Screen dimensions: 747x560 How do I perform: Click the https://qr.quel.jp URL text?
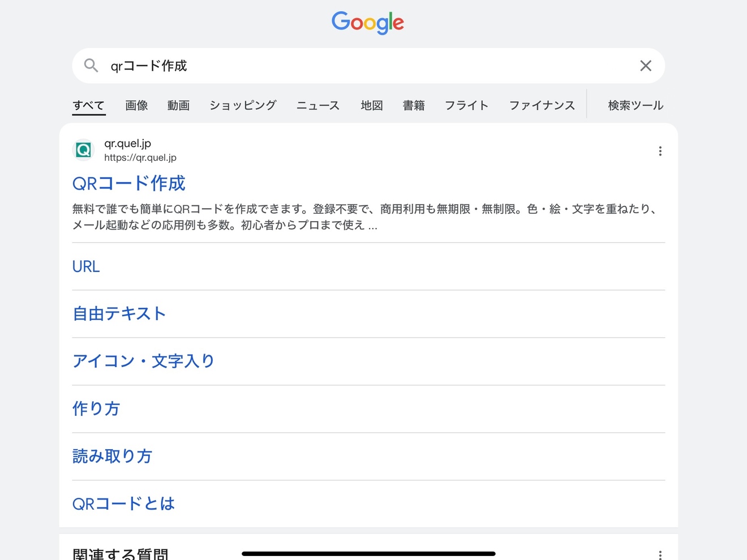tap(140, 158)
